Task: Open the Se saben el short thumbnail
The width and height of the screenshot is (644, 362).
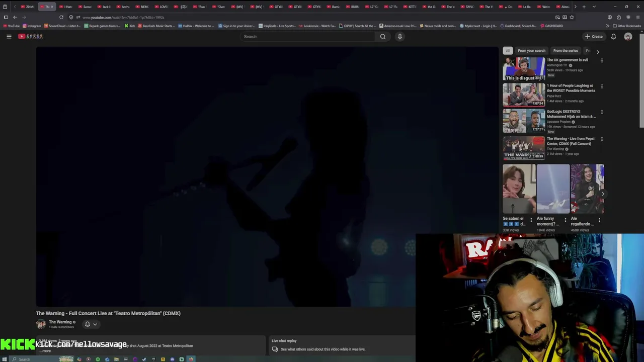Action: (519, 189)
